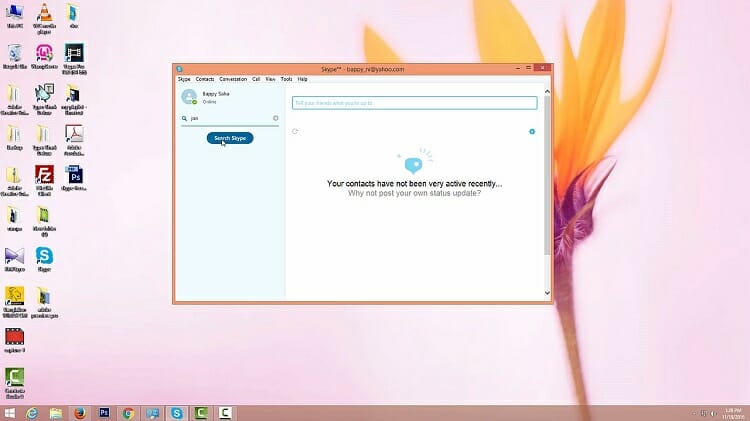Open the Call menu
750x421 pixels.
(256, 79)
